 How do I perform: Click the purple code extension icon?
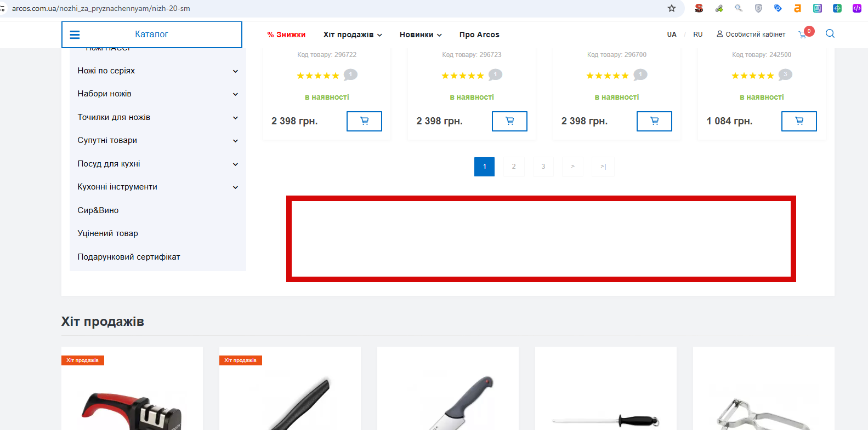tap(857, 8)
